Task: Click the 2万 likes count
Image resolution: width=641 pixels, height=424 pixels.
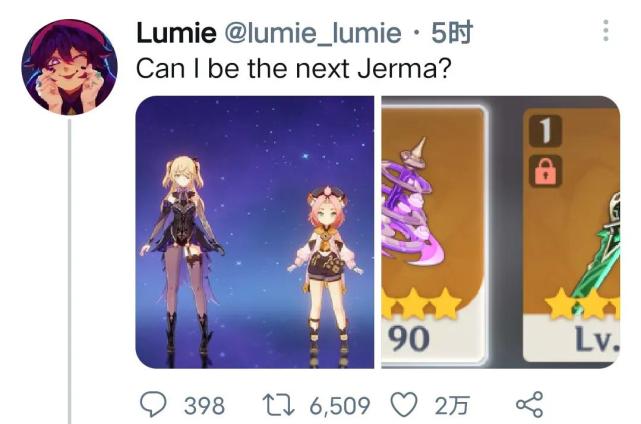Action: coord(452,406)
